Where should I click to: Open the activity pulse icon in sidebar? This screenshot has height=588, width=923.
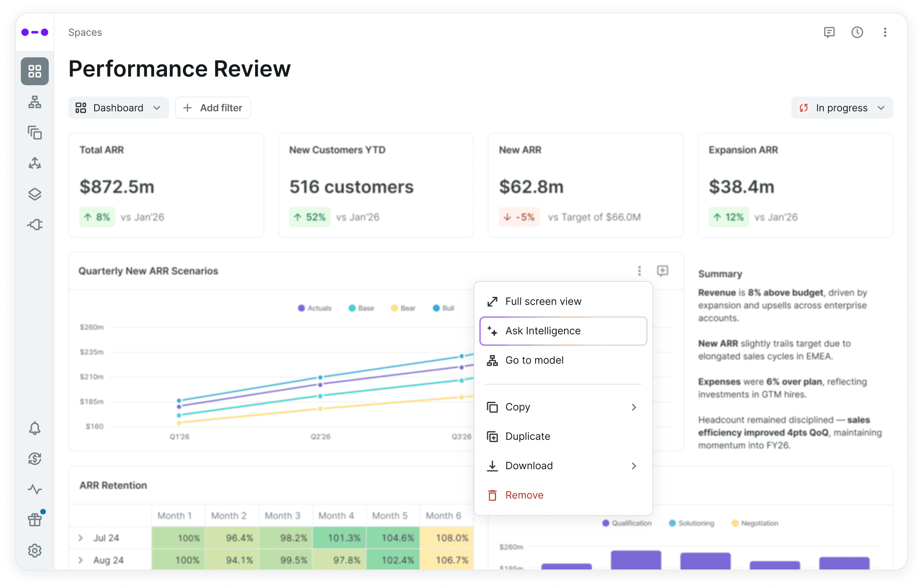click(35, 489)
